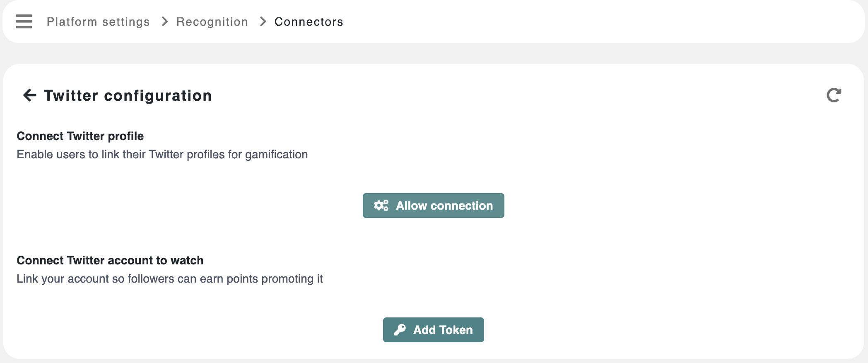The height and width of the screenshot is (363, 868).
Task: Click empty space in the top breadcrumb bar
Action: click(x=580, y=22)
